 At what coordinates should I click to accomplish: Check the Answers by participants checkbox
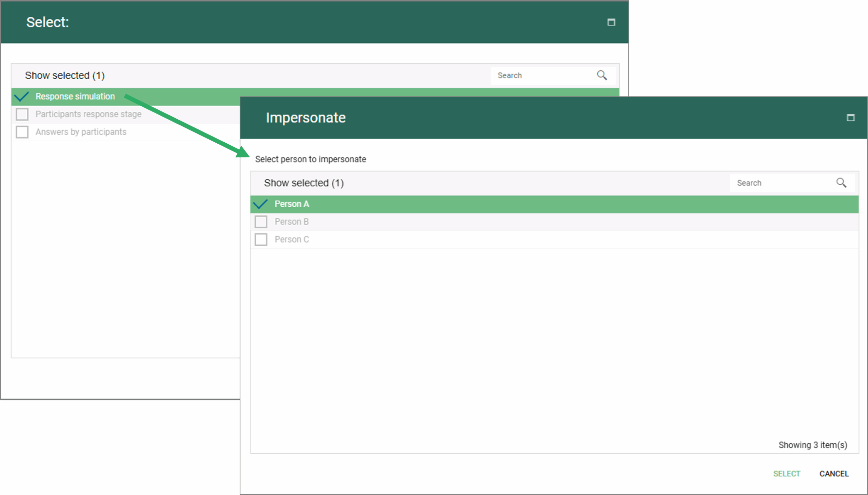[22, 132]
